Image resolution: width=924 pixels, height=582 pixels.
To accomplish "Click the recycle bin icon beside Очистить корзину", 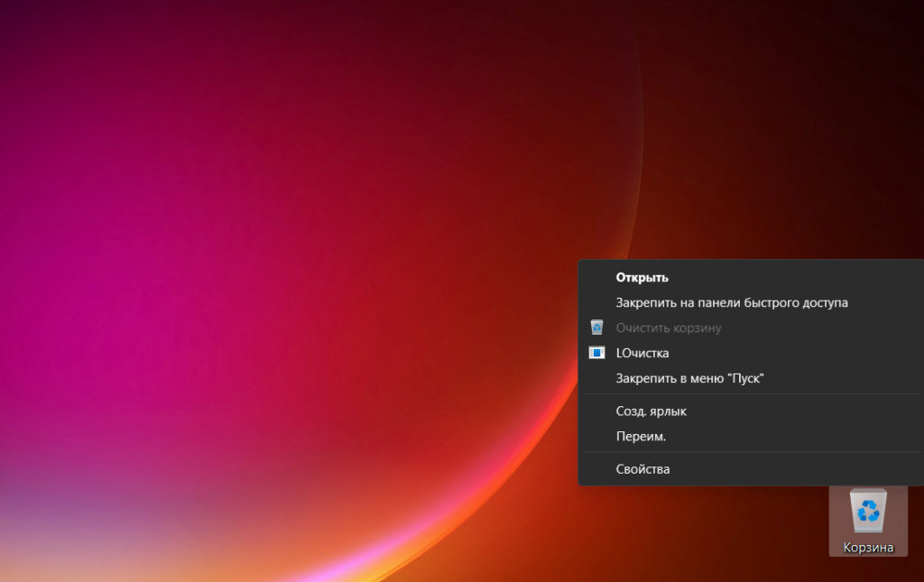I will tap(596, 328).
